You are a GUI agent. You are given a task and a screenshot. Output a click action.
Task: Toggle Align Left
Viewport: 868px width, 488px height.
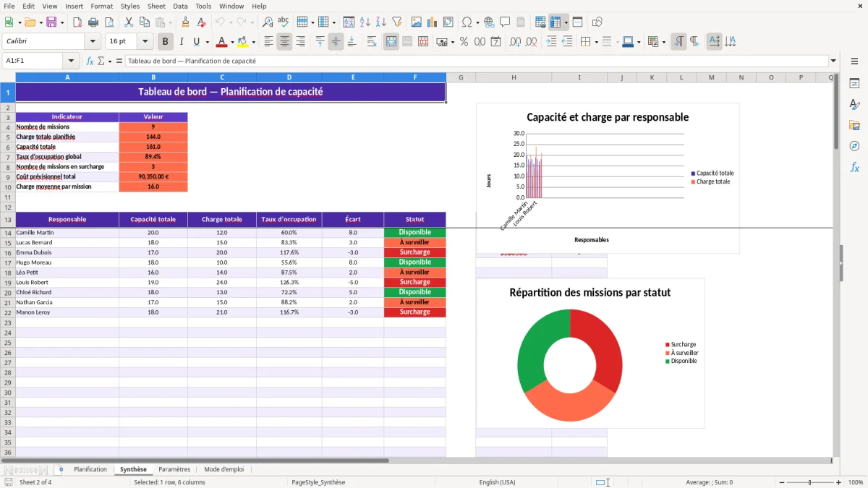pos(268,42)
